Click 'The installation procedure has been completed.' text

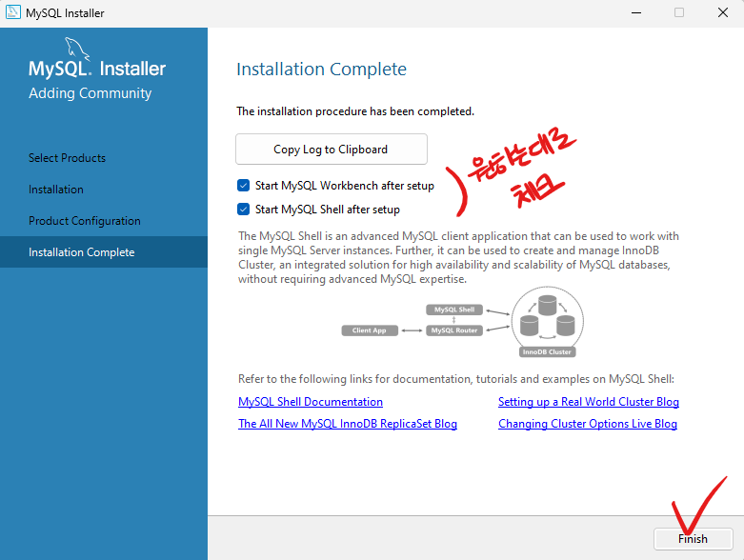point(355,111)
